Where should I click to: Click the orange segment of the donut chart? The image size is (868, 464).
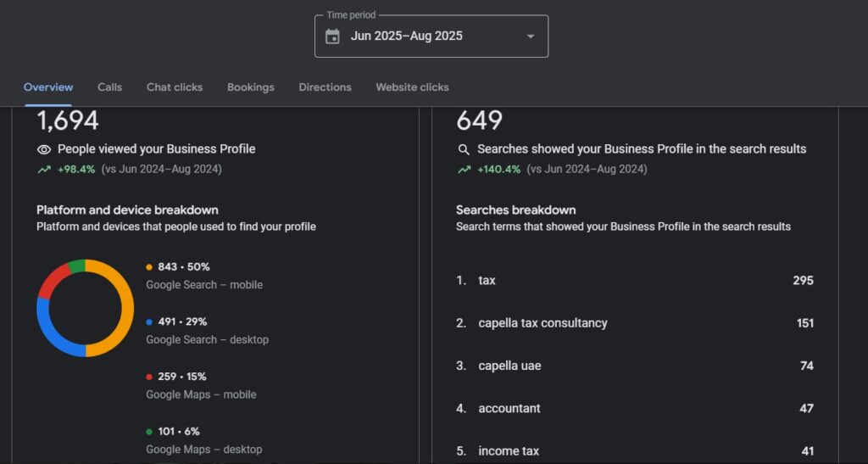pyautogui.click(x=126, y=308)
